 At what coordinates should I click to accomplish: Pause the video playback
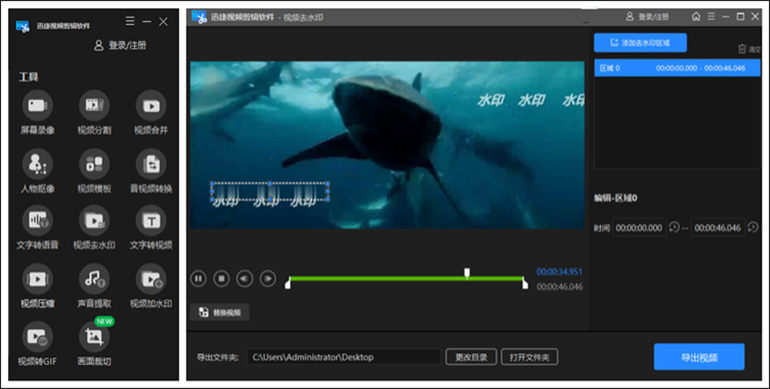point(198,278)
